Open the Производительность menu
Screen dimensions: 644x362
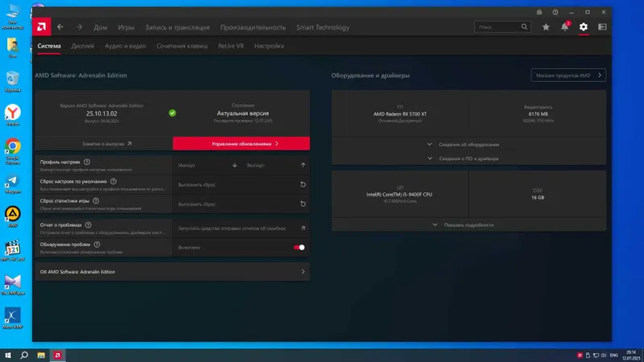click(x=253, y=27)
